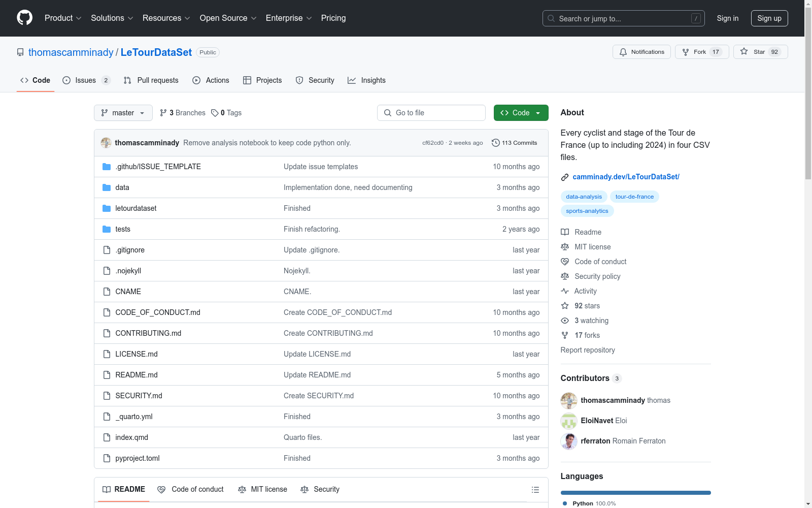
Task: Click the link chain icon beside website
Action: [x=565, y=177]
